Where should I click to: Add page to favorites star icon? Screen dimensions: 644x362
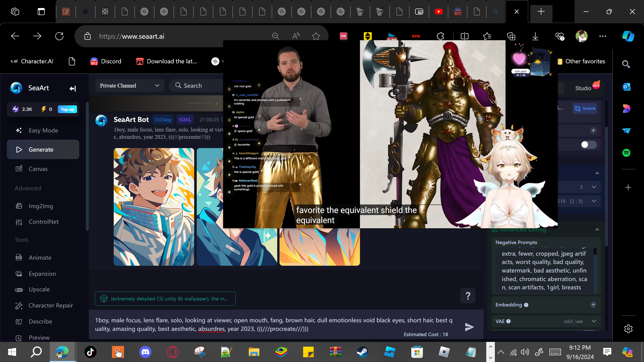(316, 36)
